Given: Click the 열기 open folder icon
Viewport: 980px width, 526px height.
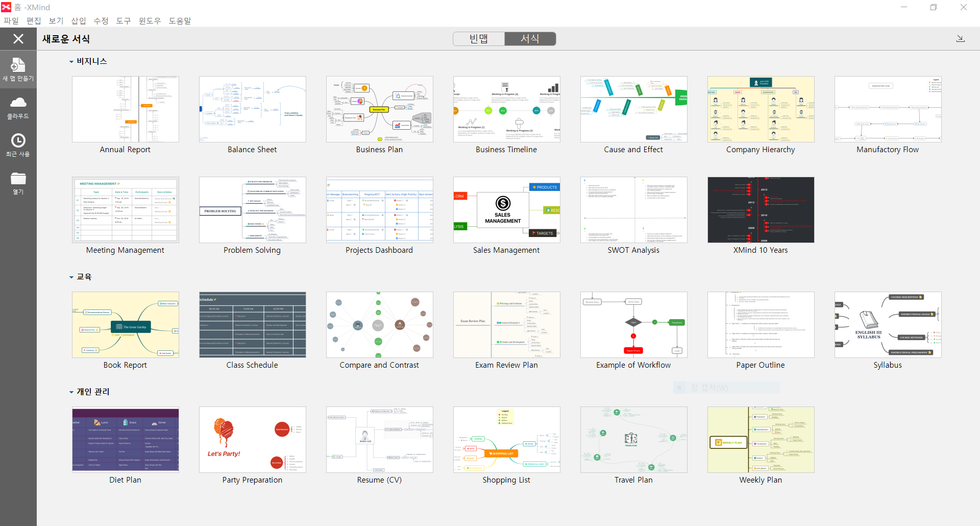Looking at the screenshot, I should (18, 178).
